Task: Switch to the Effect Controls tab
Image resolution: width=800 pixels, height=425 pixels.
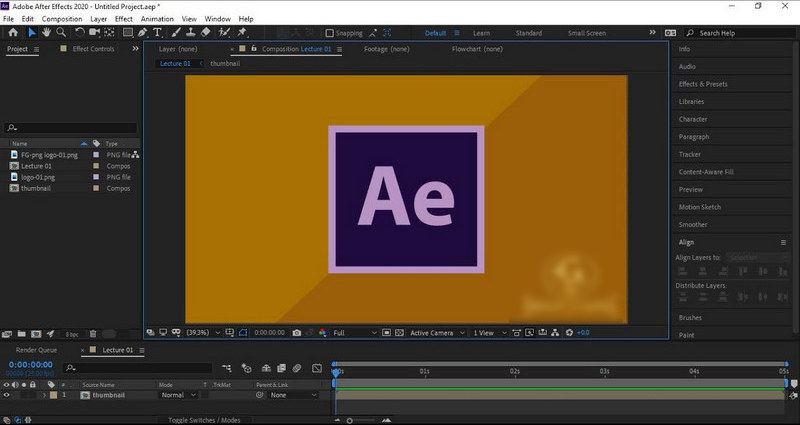Action: tap(93, 49)
